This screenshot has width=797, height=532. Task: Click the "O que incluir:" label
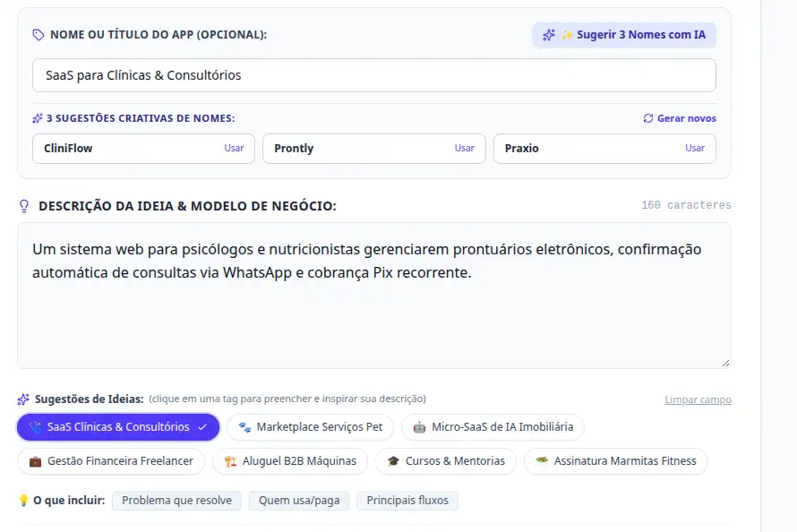point(69,501)
